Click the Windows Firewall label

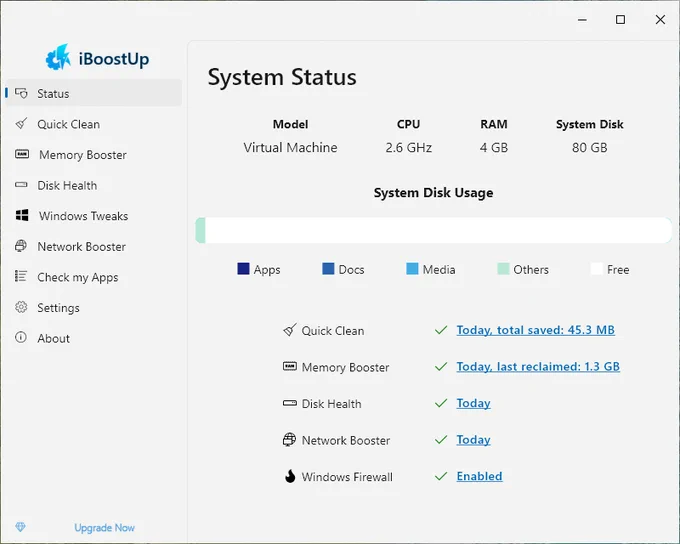[347, 477]
